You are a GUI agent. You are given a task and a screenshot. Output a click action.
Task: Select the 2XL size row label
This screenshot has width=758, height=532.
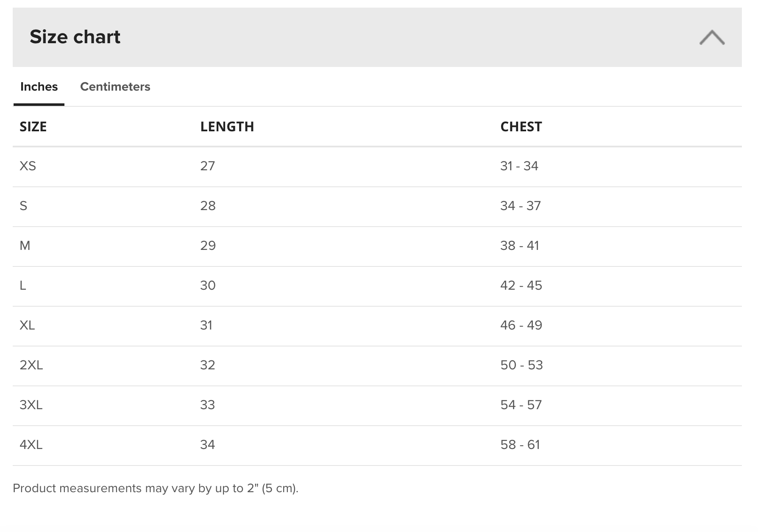31,365
